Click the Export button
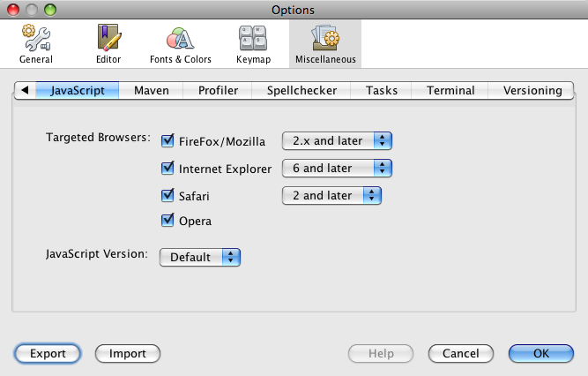The height and width of the screenshot is (376, 588). 48,353
